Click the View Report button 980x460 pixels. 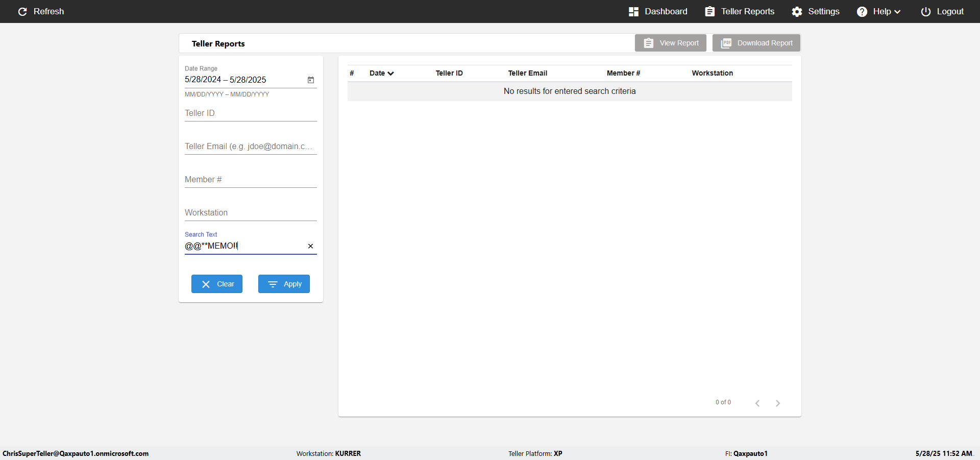click(x=671, y=43)
